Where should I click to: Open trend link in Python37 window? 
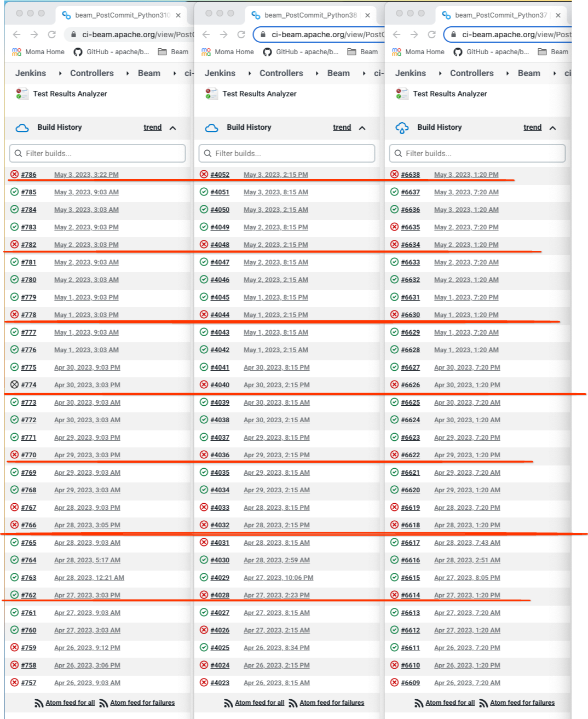tap(533, 128)
